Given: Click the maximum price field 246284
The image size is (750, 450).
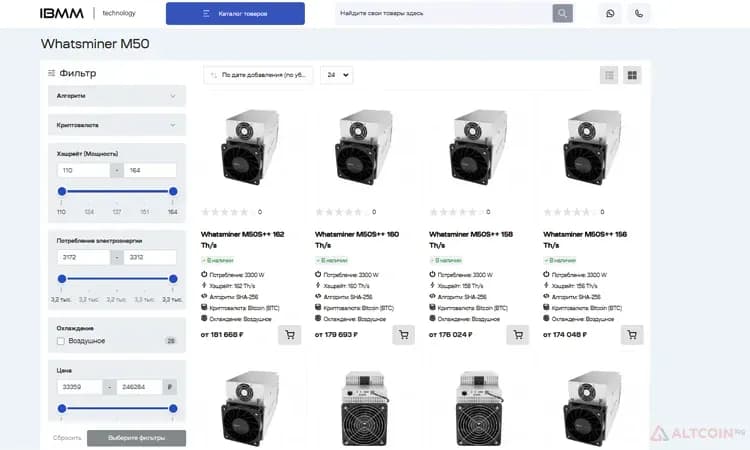Looking at the screenshot, I should tap(139, 387).
